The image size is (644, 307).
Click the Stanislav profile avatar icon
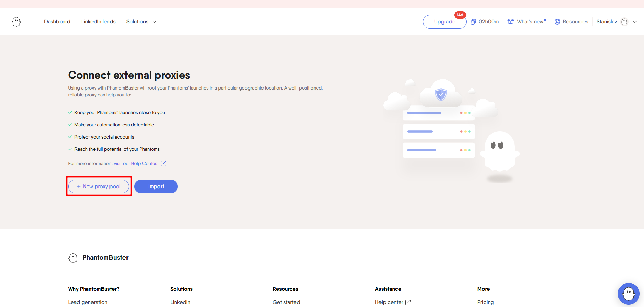(x=624, y=22)
